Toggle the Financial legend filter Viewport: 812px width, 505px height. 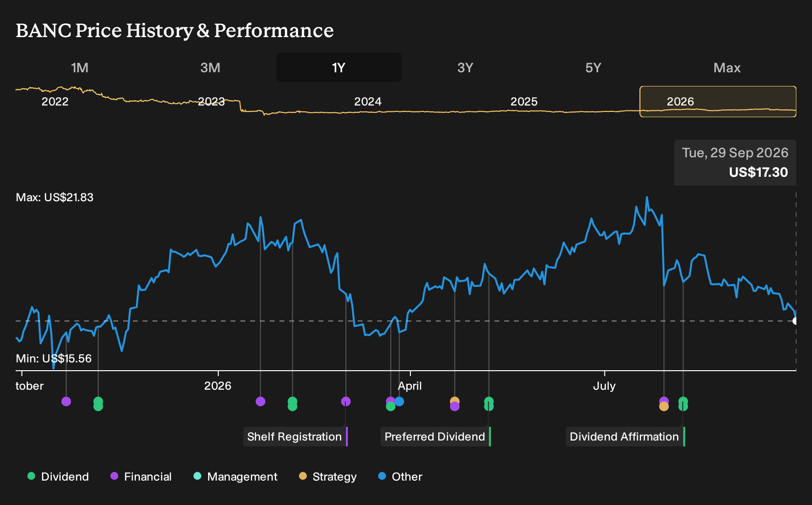pos(141,477)
